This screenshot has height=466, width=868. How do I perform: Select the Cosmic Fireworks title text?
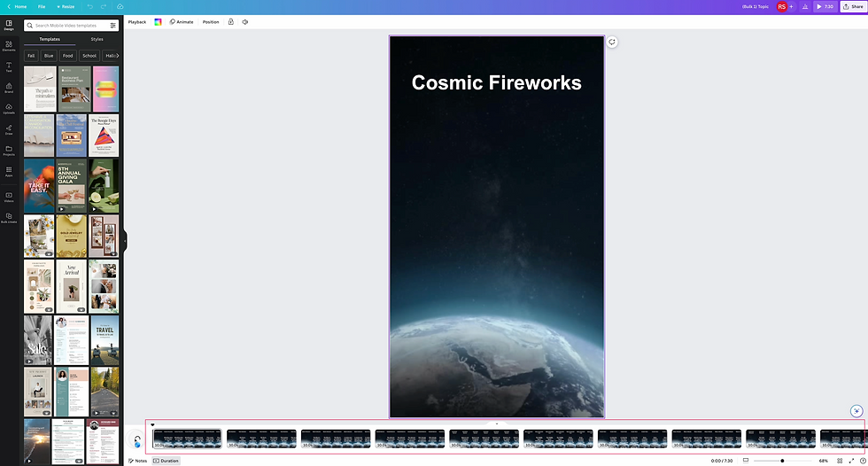point(497,82)
